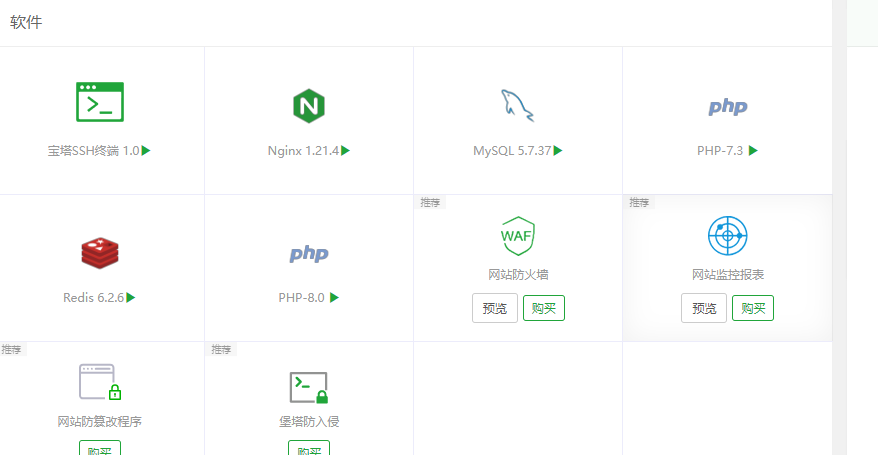Screen dimensions: 878x455
Task: Click the WAF shield icon
Action: (517, 236)
